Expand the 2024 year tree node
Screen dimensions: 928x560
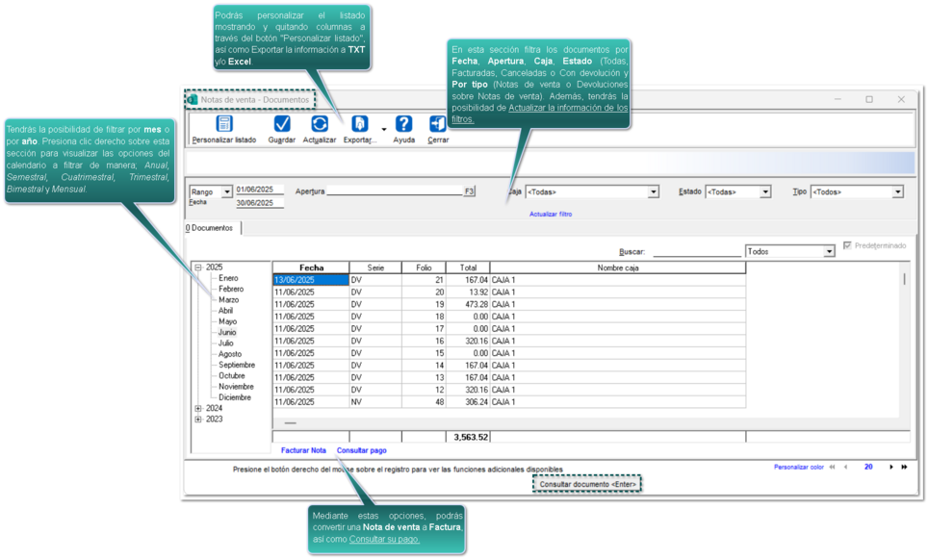(x=198, y=409)
